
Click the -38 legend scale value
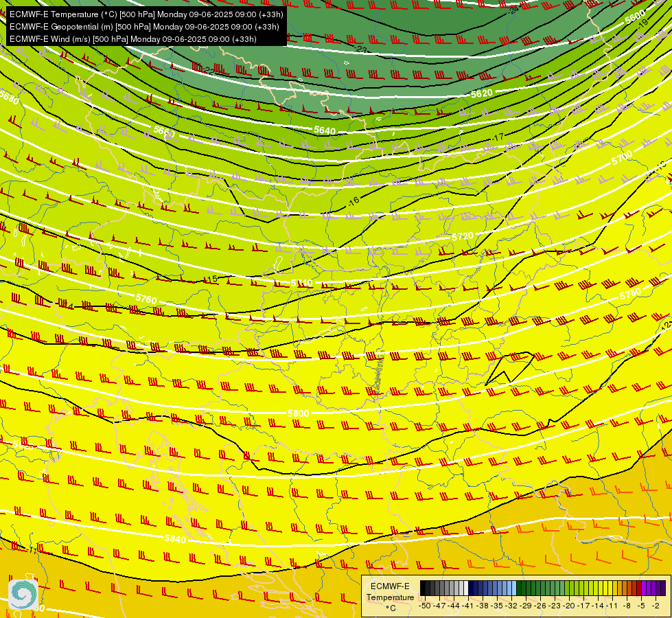(482, 606)
